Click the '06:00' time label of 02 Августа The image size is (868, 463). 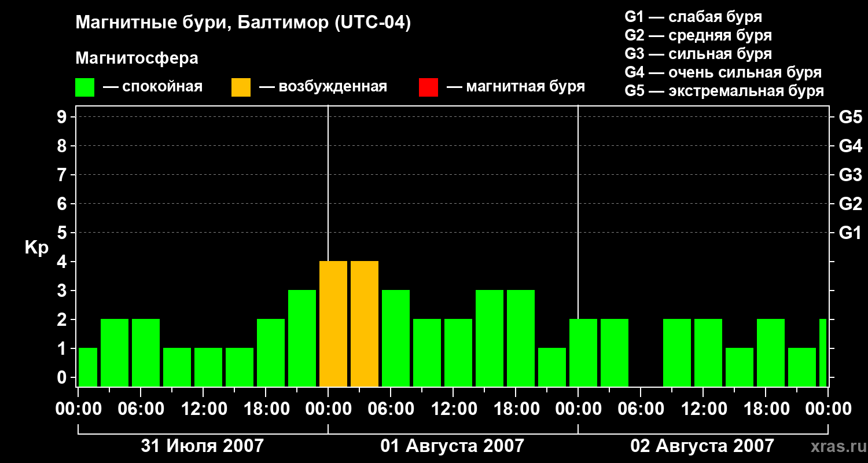pos(641,409)
